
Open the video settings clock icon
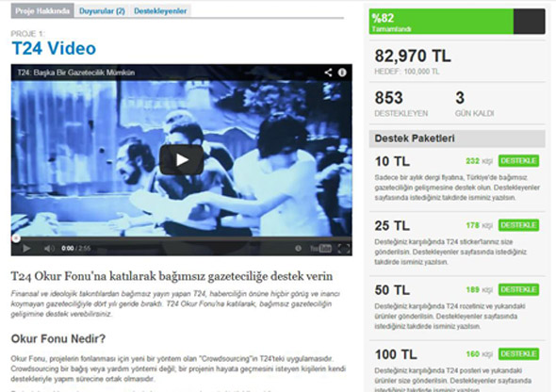[x=298, y=248]
